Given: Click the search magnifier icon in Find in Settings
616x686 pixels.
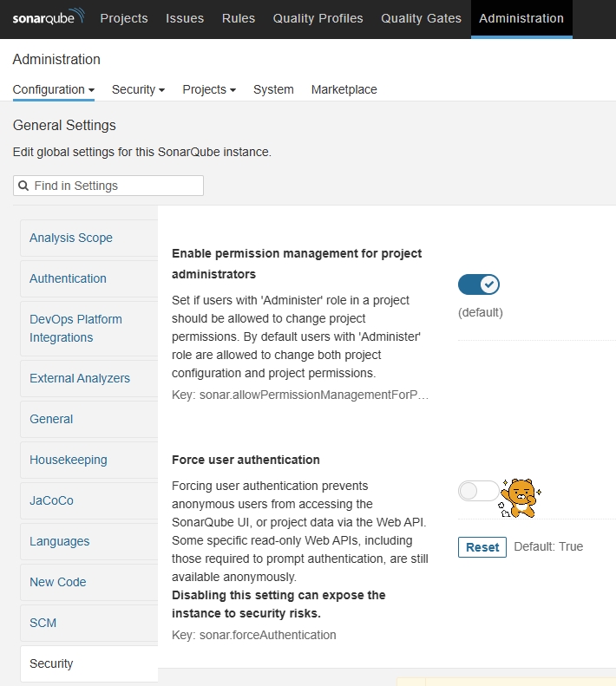Looking at the screenshot, I should point(23,186).
